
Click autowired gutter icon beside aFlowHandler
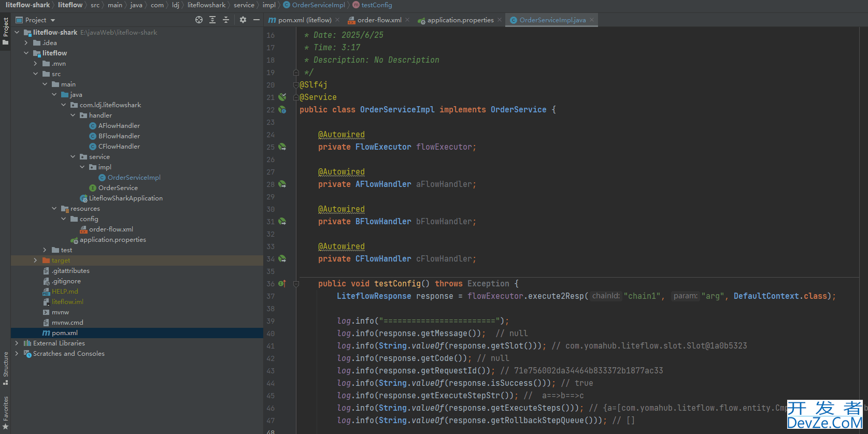[x=282, y=184]
